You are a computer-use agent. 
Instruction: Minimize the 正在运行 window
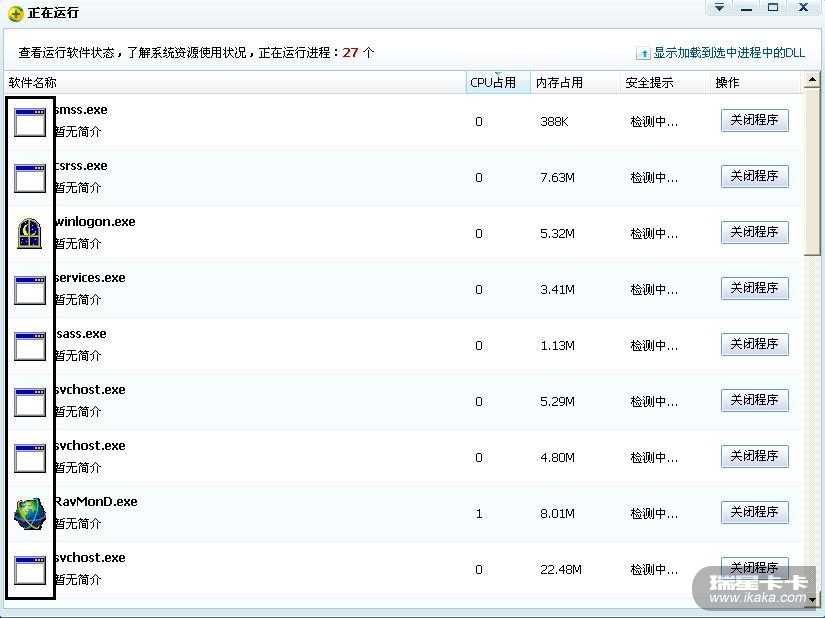(746, 7)
